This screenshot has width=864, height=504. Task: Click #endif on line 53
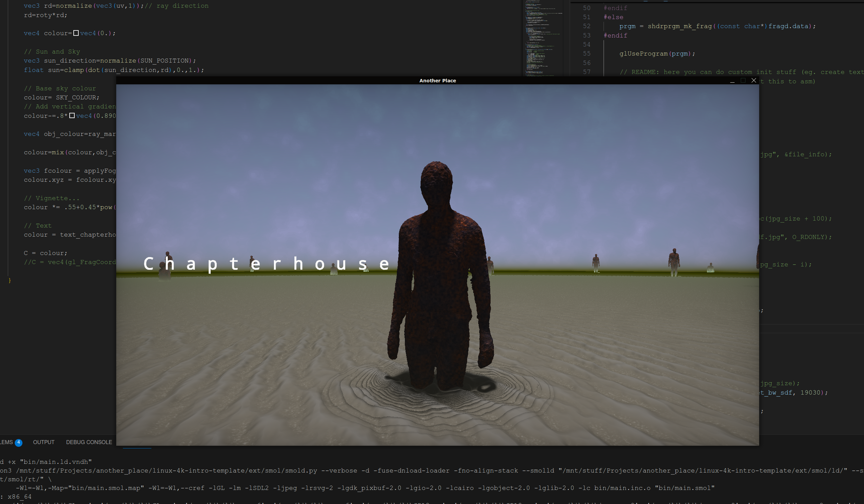click(x=616, y=35)
